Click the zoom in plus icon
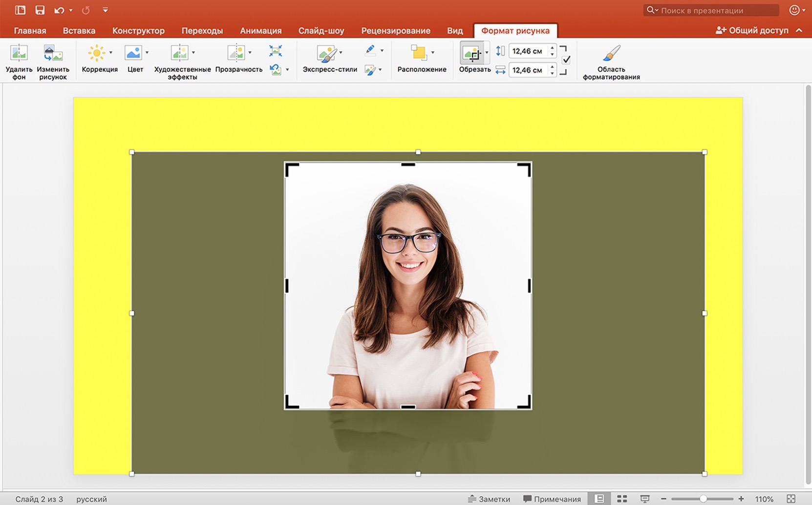 (x=741, y=499)
